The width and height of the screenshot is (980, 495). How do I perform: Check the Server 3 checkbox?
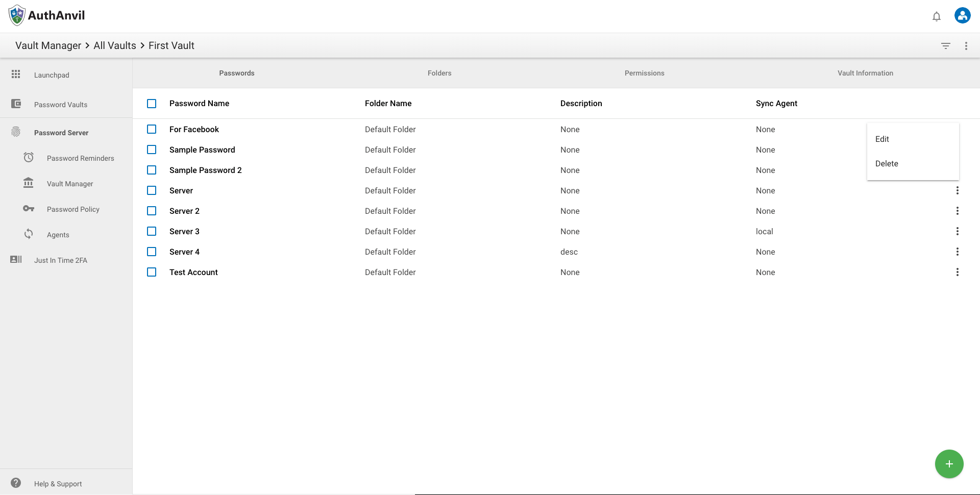click(152, 231)
